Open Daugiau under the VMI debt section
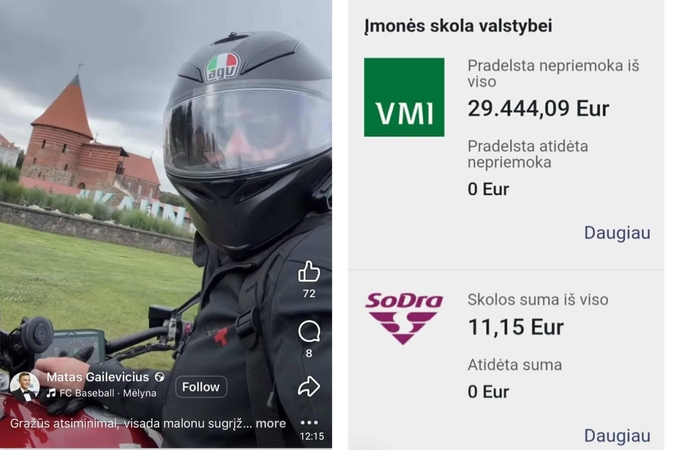676x450 pixels. pyautogui.click(x=617, y=233)
